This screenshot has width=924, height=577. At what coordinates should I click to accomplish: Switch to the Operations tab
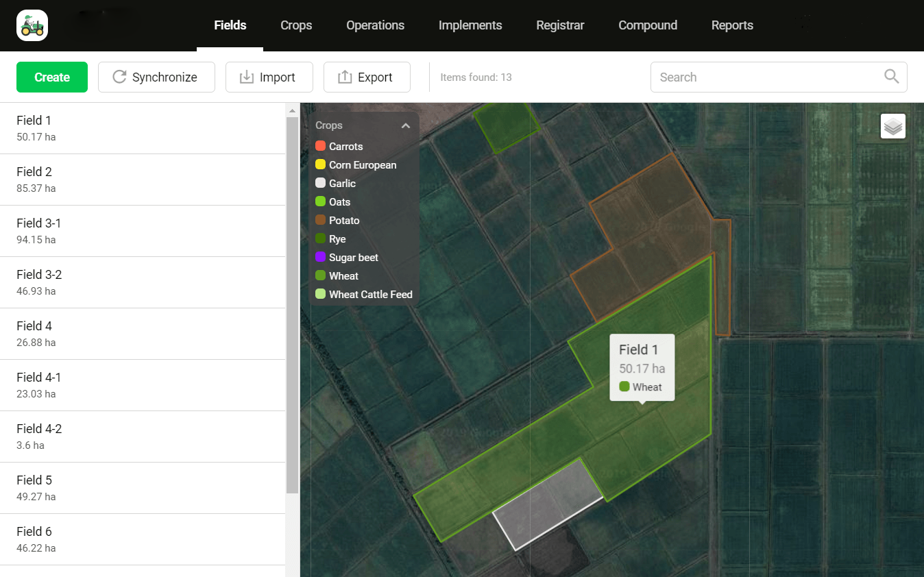click(x=375, y=25)
